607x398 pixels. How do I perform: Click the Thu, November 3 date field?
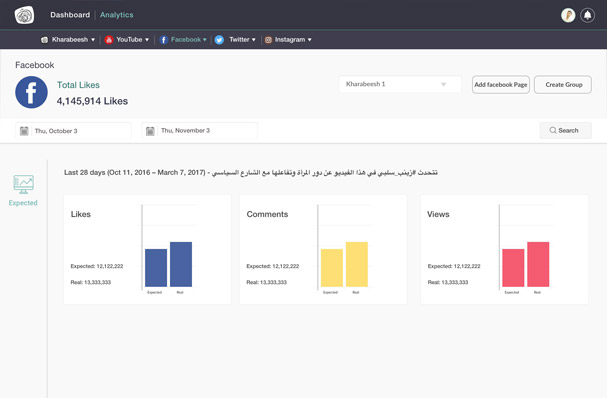[x=199, y=130]
